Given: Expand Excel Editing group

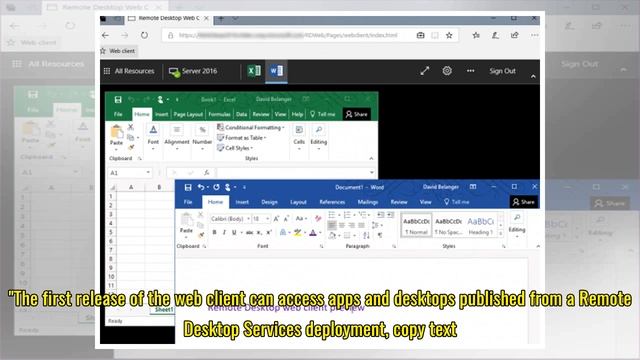Looking at the screenshot, I should pyautogui.click(x=319, y=138).
